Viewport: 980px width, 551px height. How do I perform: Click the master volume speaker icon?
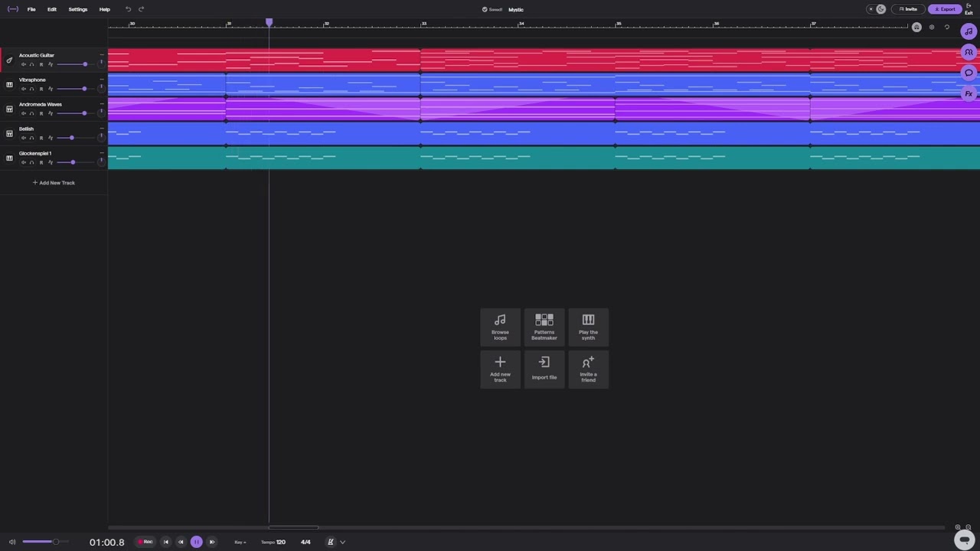[11, 542]
